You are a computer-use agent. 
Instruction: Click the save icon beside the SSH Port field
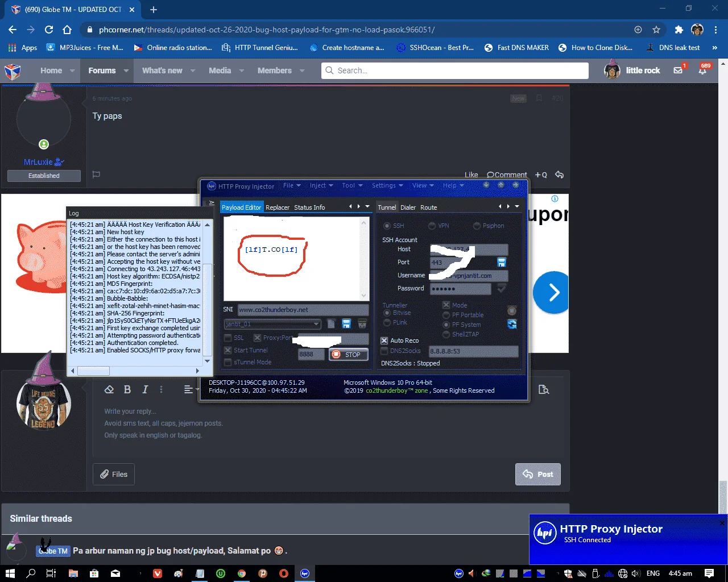point(502,262)
